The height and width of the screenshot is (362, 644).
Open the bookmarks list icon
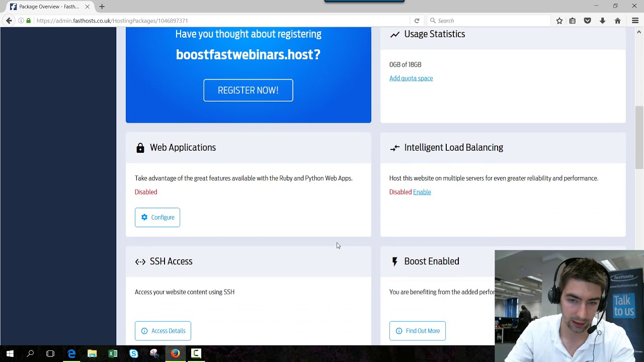(573, 21)
